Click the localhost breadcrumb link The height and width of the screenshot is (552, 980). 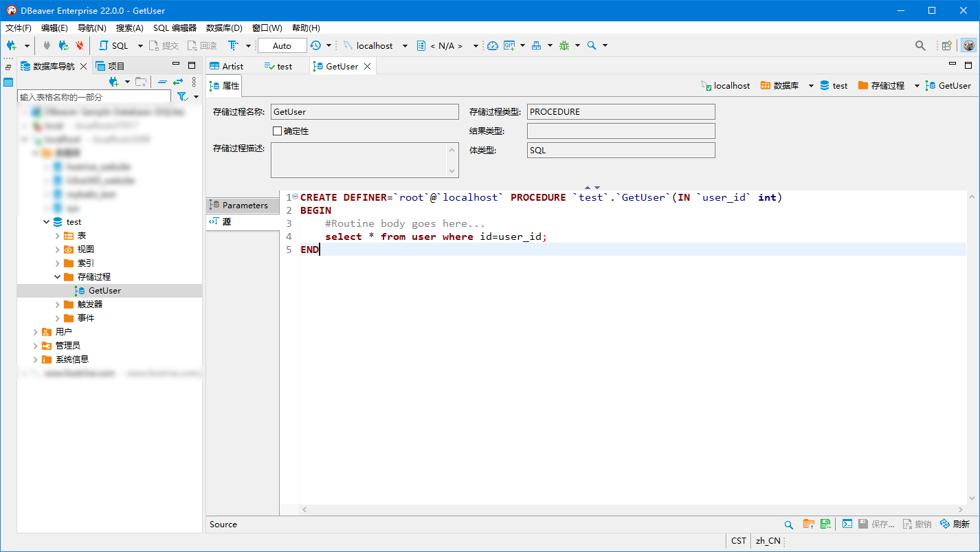726,86
